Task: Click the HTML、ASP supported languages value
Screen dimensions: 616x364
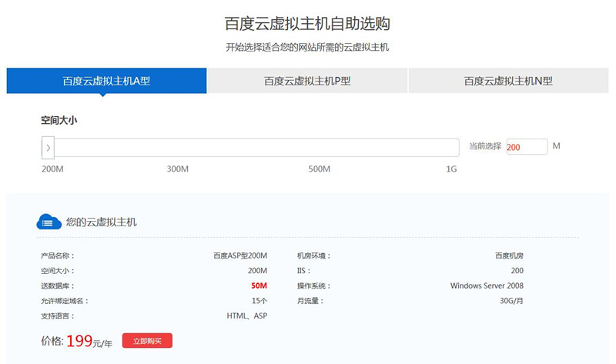Action: [246, 316]
